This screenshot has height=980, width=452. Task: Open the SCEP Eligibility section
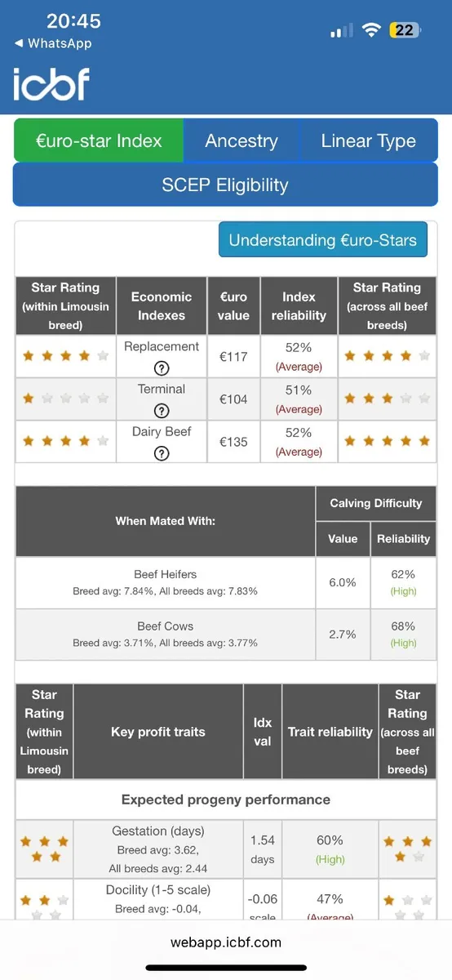coord(225,185)
